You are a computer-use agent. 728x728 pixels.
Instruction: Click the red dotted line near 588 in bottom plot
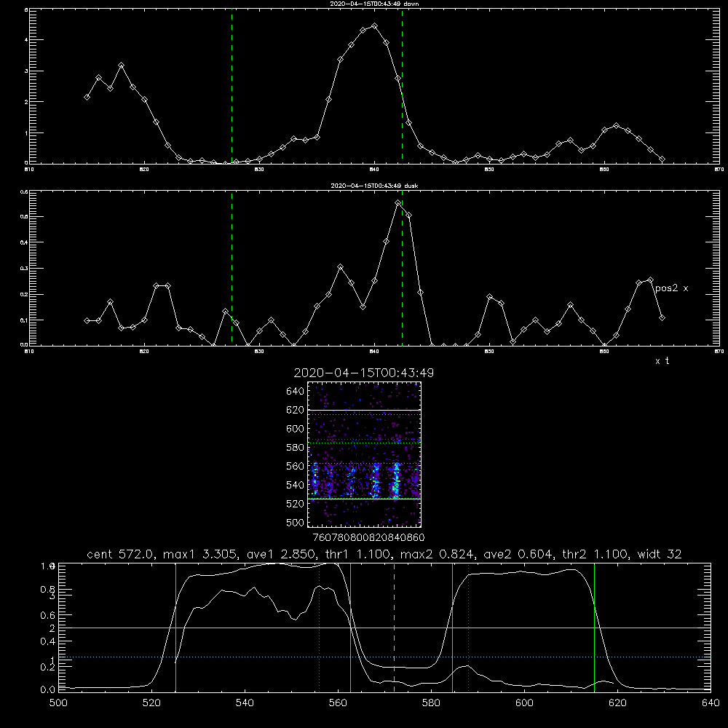[x=468, y=628]
